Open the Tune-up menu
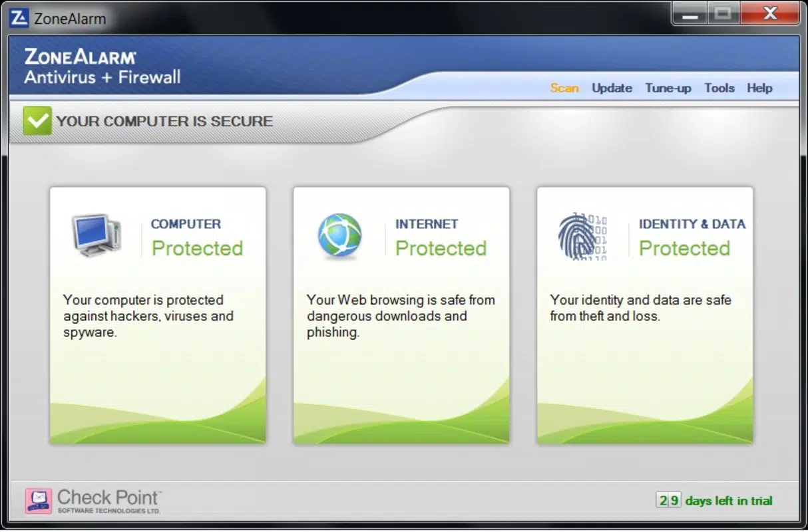Viewport: 808px width, 532px height. (668, 88)
